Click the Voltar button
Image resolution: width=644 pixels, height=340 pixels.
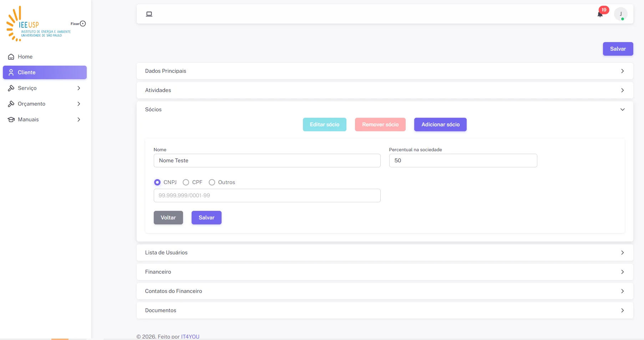click(168, 218)
